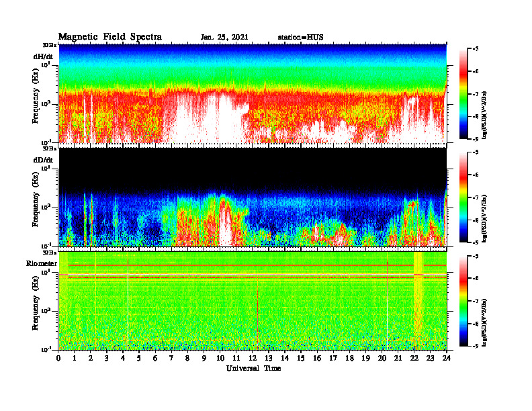Click hour tick label "6" on time axis
532x411 pixels.
(x=155, y=359)
